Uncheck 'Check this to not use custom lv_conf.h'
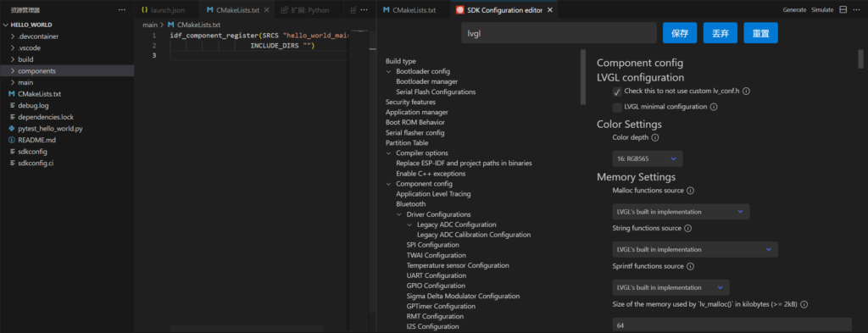This screenshot has width=868, height=333. tap(617, 92)
